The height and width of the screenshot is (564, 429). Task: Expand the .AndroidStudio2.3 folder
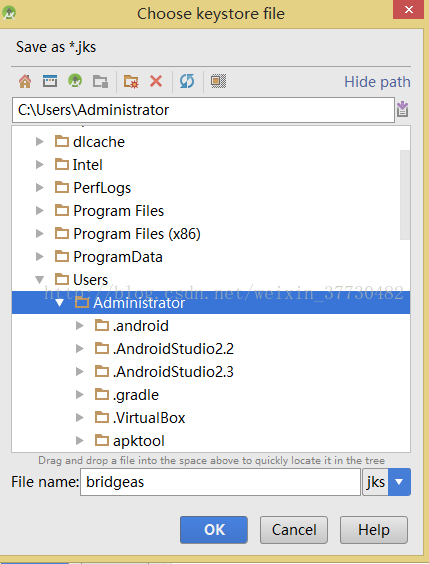(x=79, y=372)
